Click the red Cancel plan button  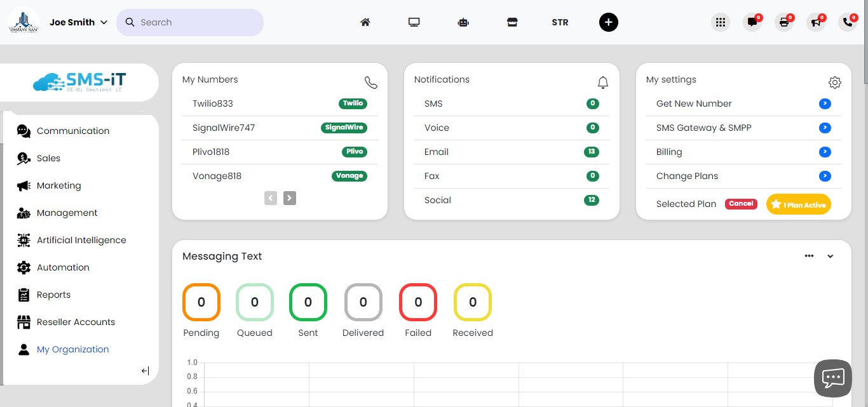click(741, 204)
